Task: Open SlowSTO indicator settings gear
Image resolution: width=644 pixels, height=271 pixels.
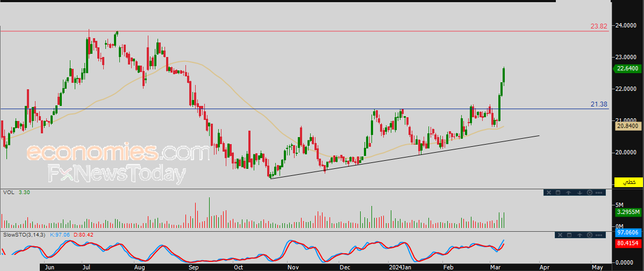Action: 590,235
